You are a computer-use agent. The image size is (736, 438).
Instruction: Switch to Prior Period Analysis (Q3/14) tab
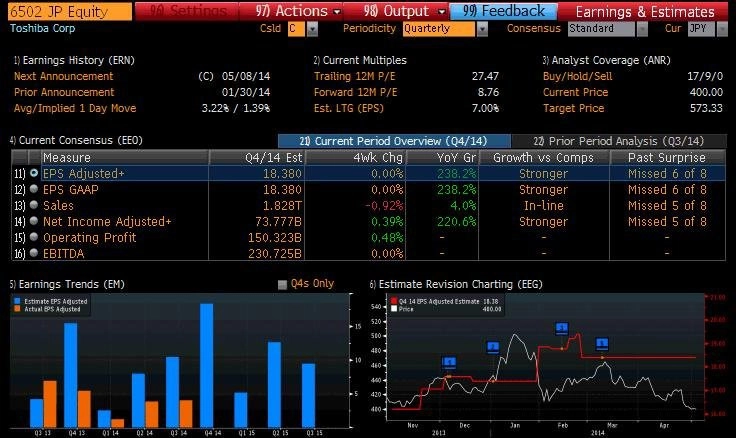619,141
